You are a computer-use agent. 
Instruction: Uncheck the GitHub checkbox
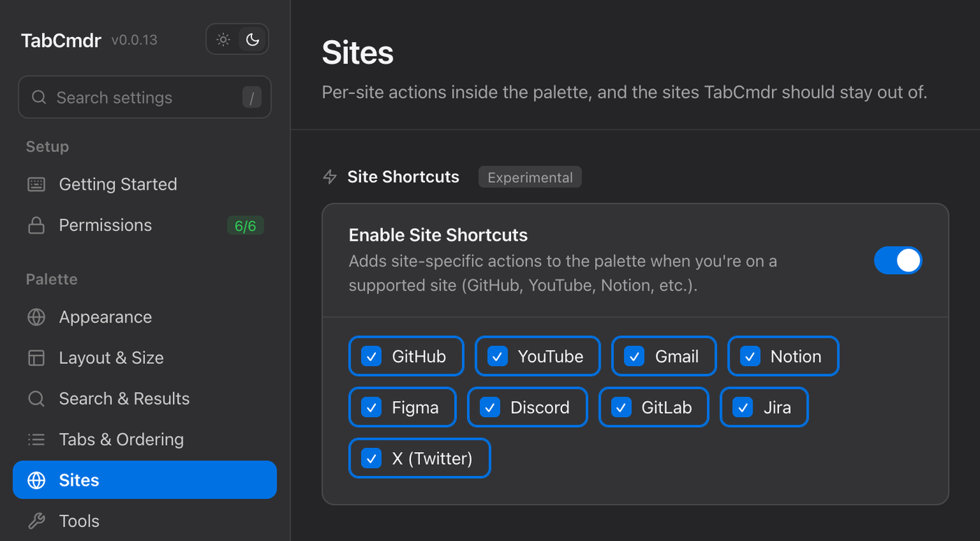(371, 356)
